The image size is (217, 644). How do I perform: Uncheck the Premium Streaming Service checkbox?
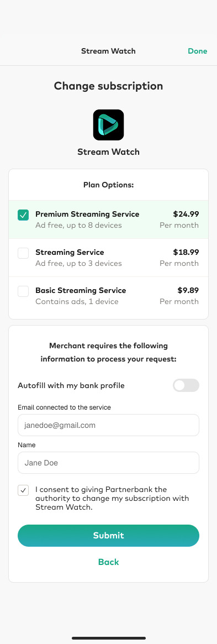point(23,215)
